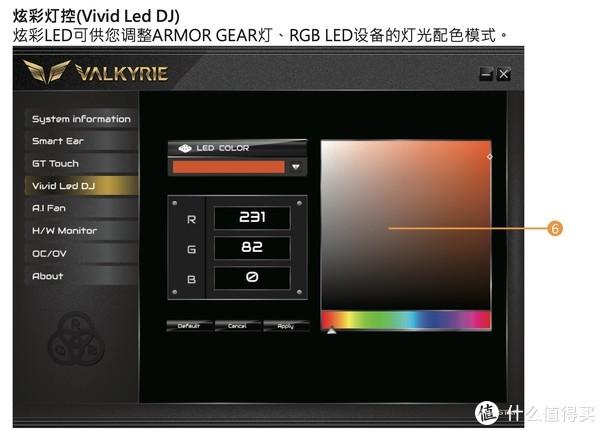Click the Default button
This screenshot has height=431, width=600.
pyautogui.click(x=189, y=326)
